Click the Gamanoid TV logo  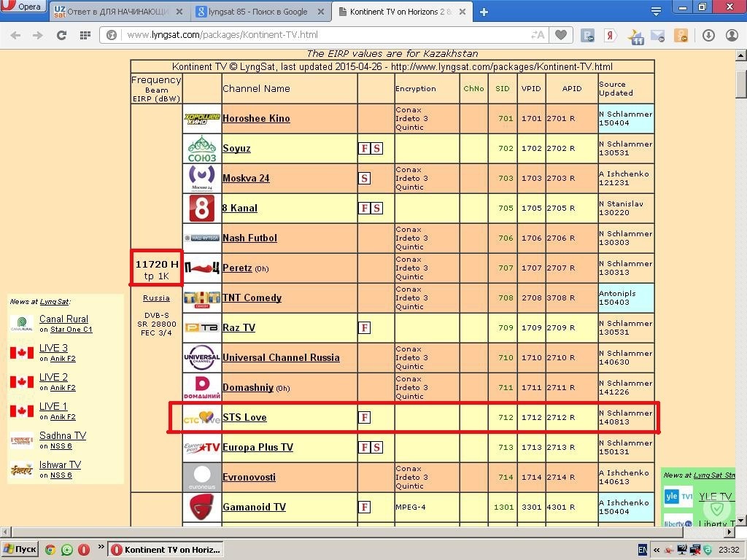click(x=202, y=507)
